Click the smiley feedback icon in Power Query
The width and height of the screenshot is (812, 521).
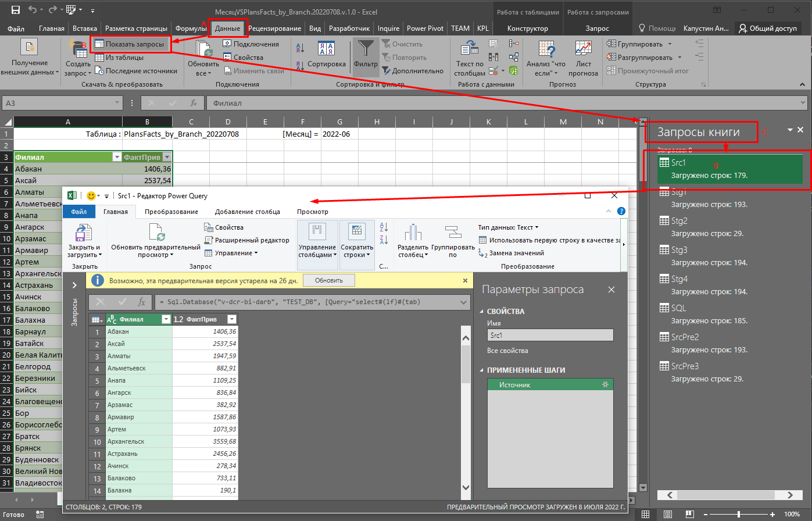pos(91,196)
